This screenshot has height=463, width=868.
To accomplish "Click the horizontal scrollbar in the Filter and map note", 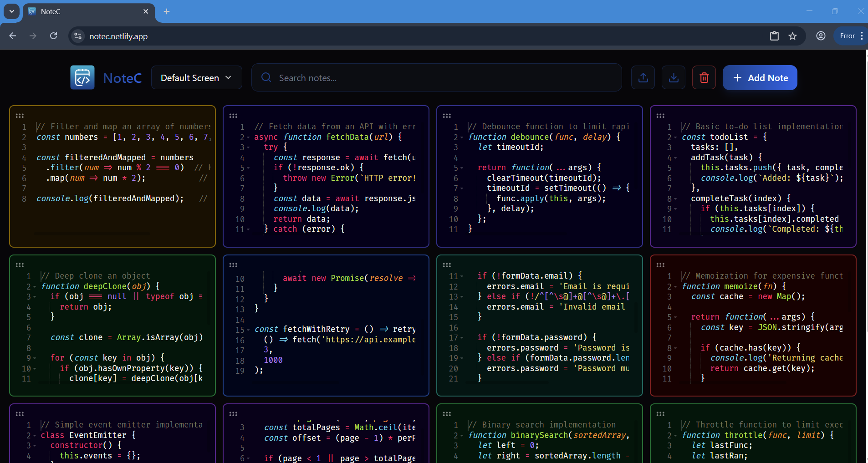I will [x=92, y=234].
